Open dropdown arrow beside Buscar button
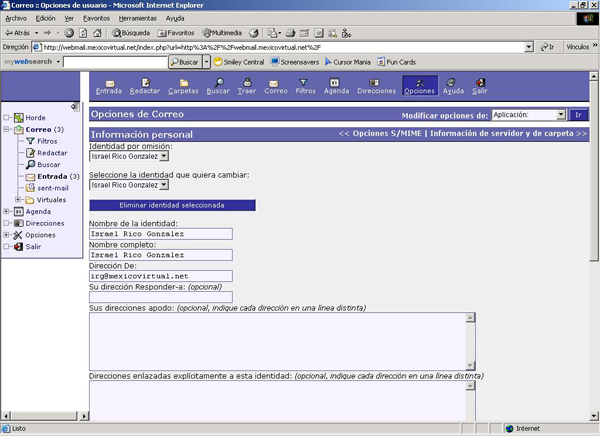Screen dimensions: 600x436 click(206, 62)
